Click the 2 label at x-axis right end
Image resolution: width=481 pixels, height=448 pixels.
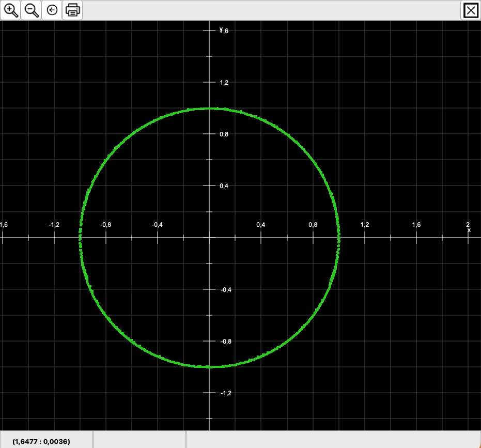468,224
